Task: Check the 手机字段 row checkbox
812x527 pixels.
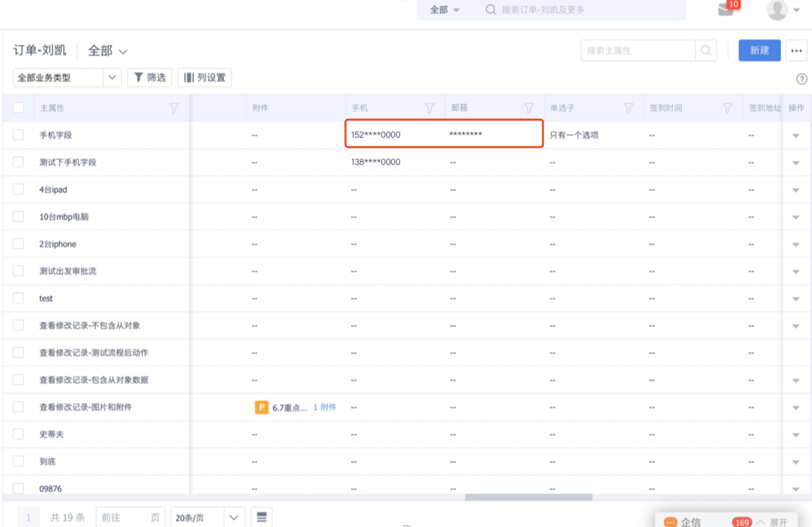Action: click(18, 135)
